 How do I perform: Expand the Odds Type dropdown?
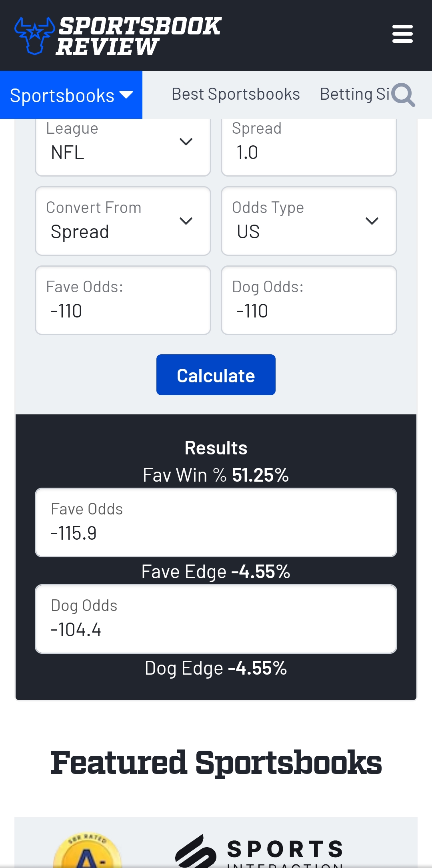pyautogui.click(x=309, y=221)
